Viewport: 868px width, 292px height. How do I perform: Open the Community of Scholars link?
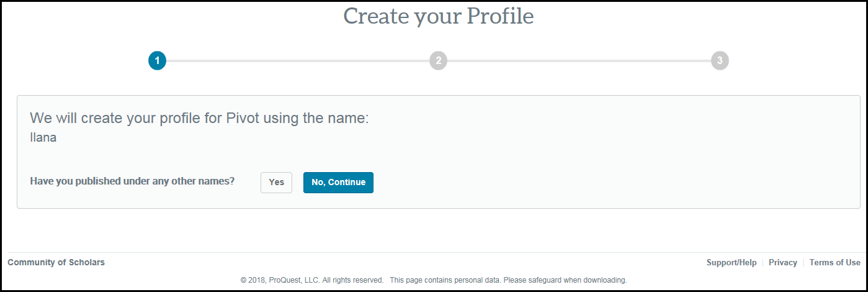(56, 262)
